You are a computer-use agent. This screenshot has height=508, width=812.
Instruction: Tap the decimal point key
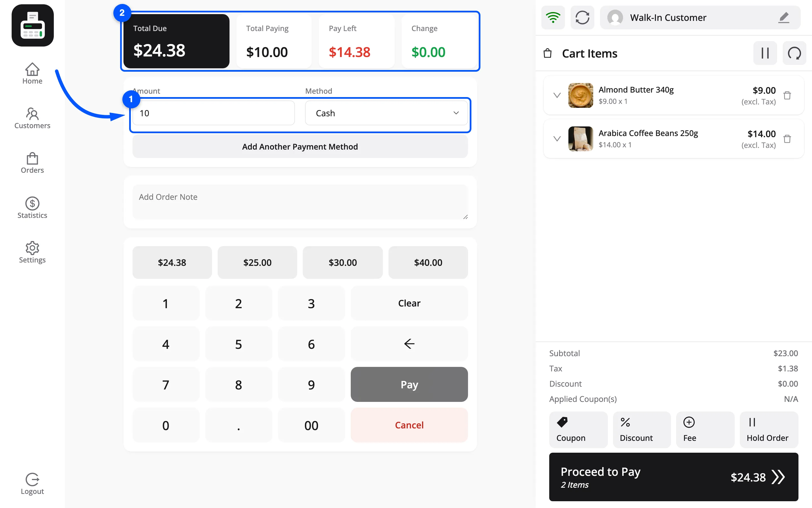(x=239, y=425)
